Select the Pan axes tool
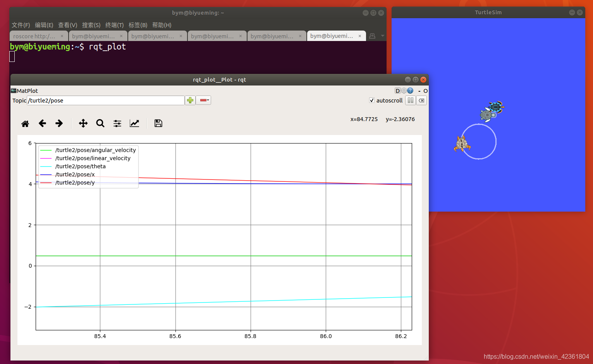The width and height of the screenshot is (593, 364). click(x=83, y=123)
